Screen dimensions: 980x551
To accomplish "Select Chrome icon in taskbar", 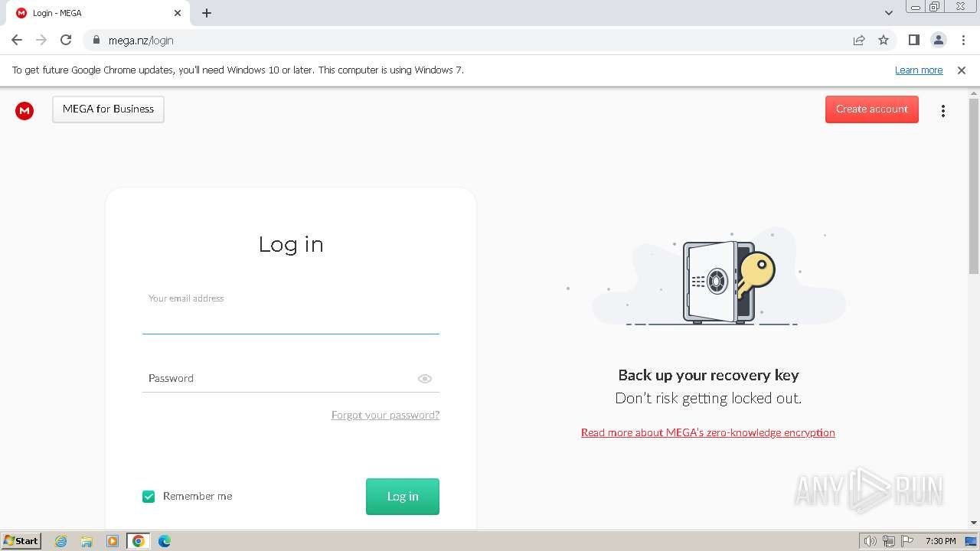I will tap(139, 541).
